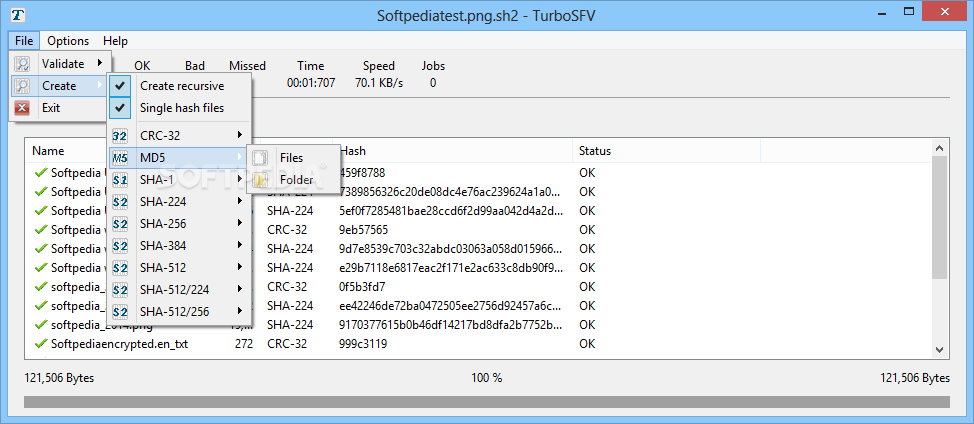Click the SHA-512/224 'S2' icon
This screenshot has height=424, width=974.
[x=121, y=290]
